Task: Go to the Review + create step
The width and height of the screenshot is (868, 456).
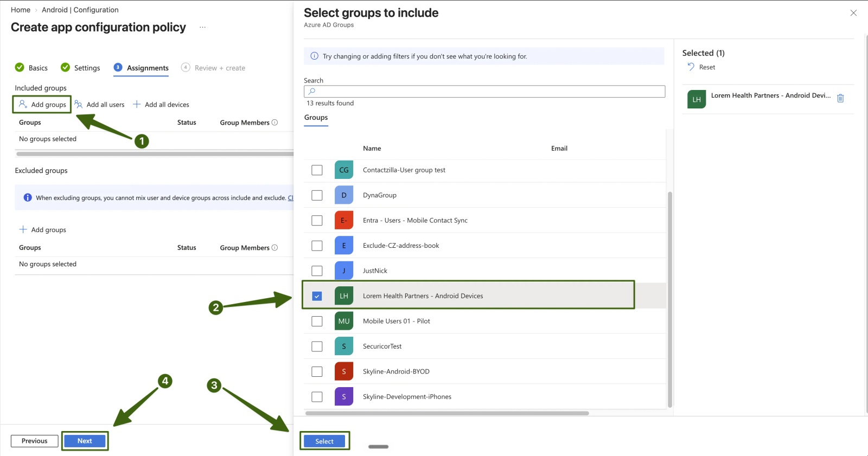Action: tap(213, 68)
